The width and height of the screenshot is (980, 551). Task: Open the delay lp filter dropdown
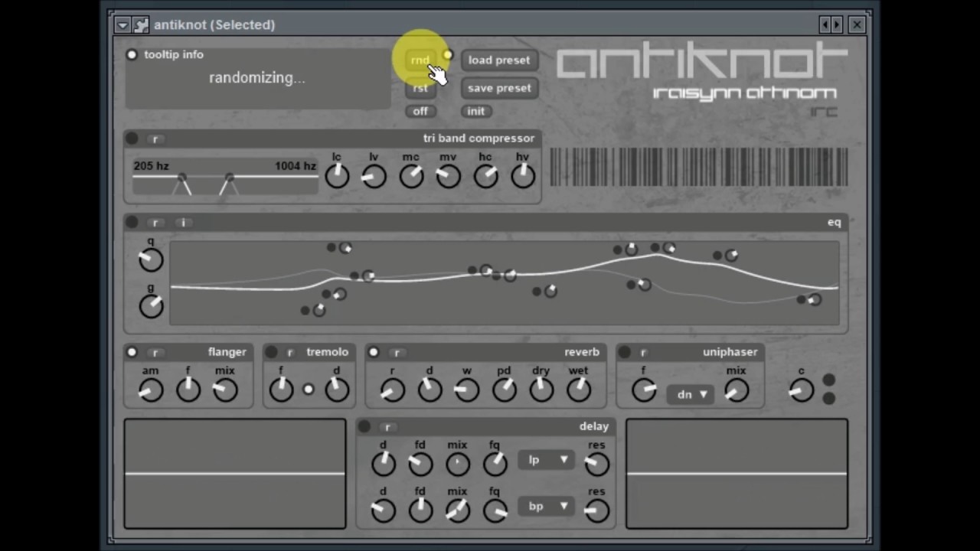tap(546, 460)
